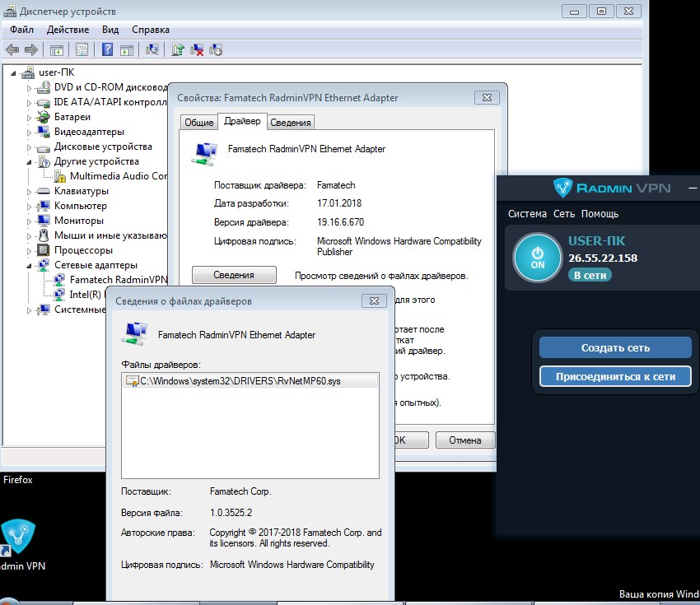Click the file version 1.0.3525.2 text

tap(231, 513)
